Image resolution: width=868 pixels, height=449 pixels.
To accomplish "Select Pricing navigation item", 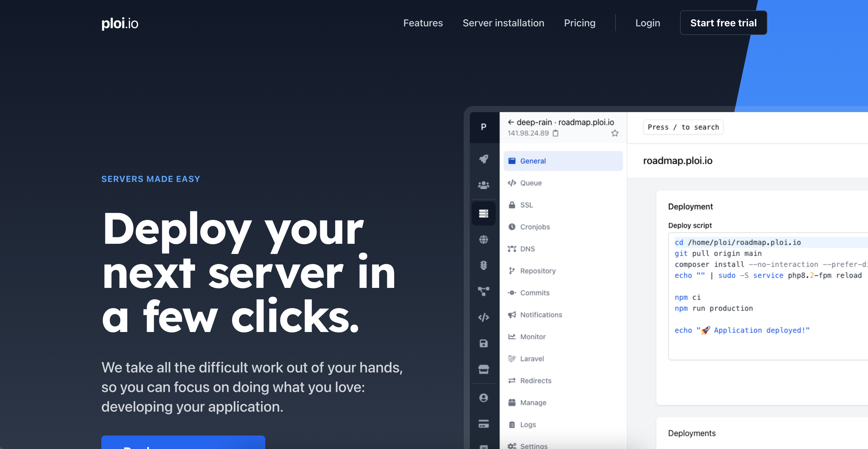I will 580,22.
